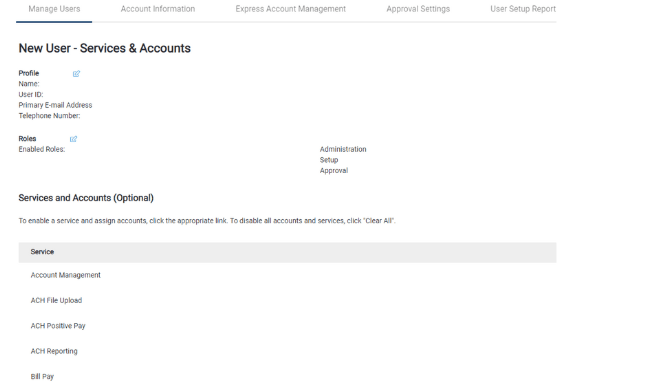
Task: Select the Administration role text
Action: pyautogui.click(x=343, y=149)
